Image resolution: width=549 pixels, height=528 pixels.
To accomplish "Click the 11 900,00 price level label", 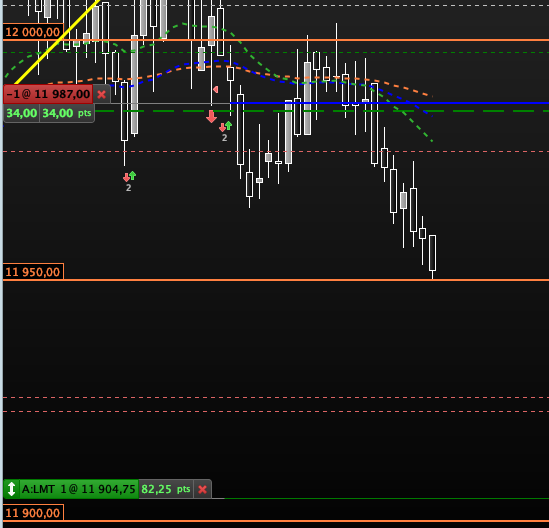I will coord(33,513).
